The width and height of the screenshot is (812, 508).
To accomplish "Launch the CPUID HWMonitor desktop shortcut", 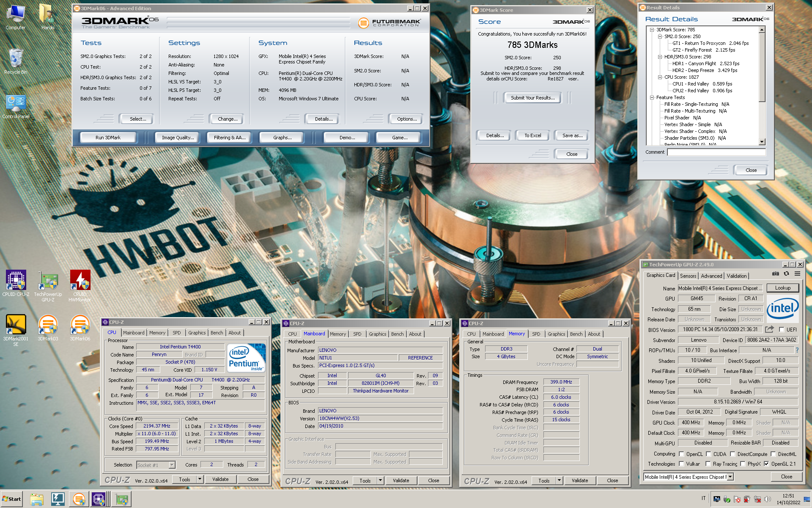I will coord(80,286).
